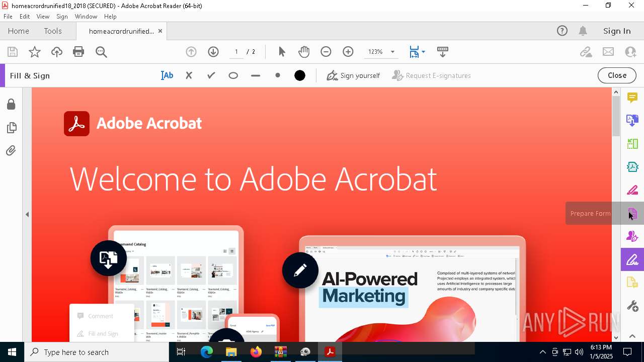Switch to the Tools tab
Viewport: 644px width, 362px height.
coord(53,31)
